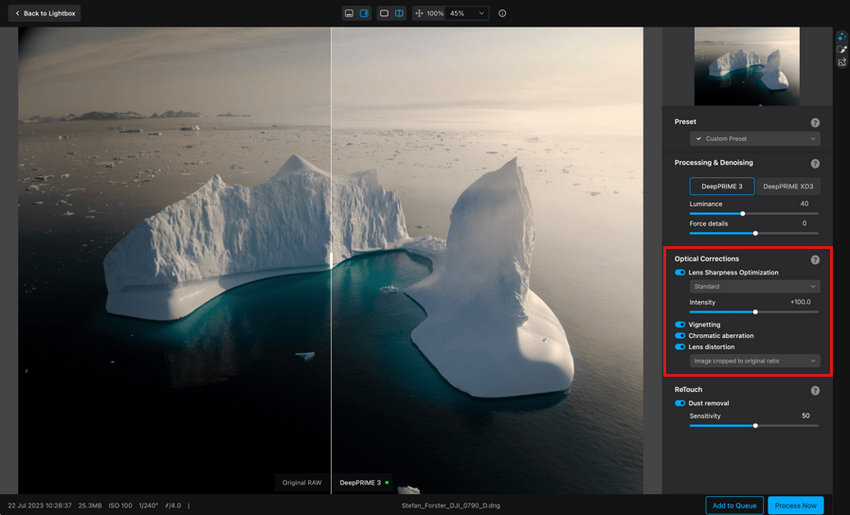Toggle the Dust removal switch

pyautogui.click(x=680, y=403)
